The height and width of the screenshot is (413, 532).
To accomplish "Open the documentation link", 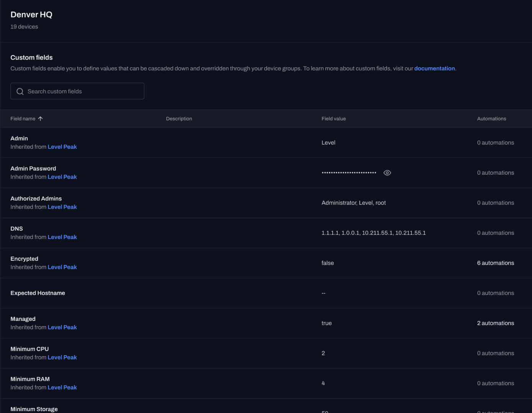I will pyautogui.click(x=434, y=68).
